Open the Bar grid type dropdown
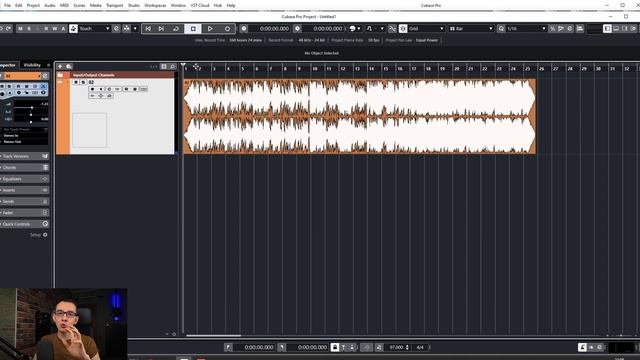The height and width of the screenshot is (360, 640). coord(471,29)
